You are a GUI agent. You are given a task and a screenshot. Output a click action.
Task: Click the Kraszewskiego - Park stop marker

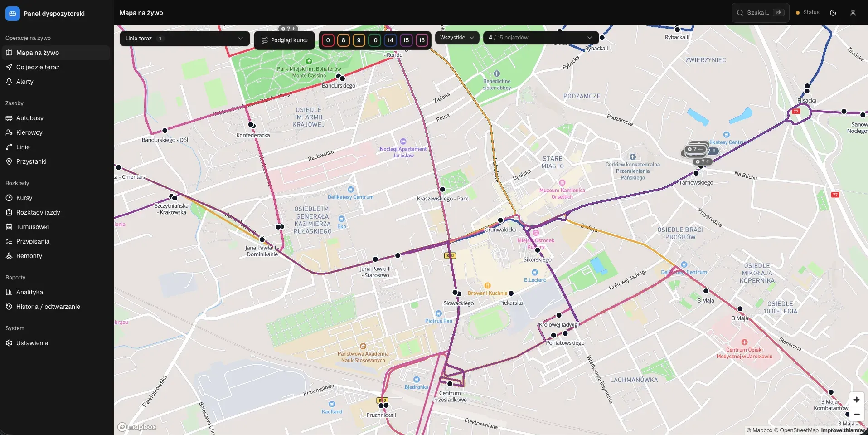(x=442, y=189)
